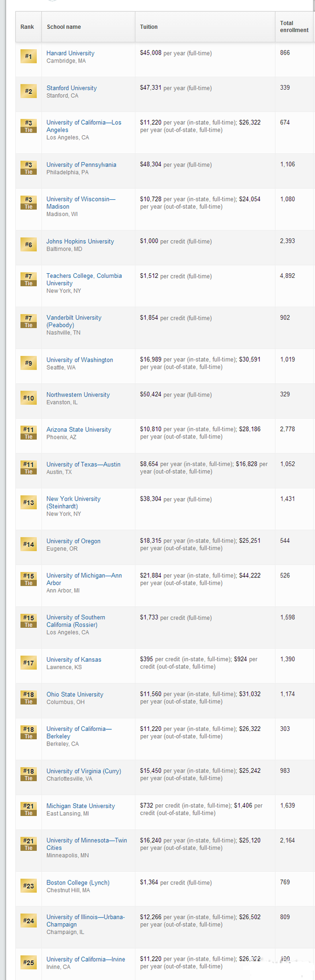Viewport: 315px width, 980px height.
Task: Open the Arizona State University link
Action: 79,429
